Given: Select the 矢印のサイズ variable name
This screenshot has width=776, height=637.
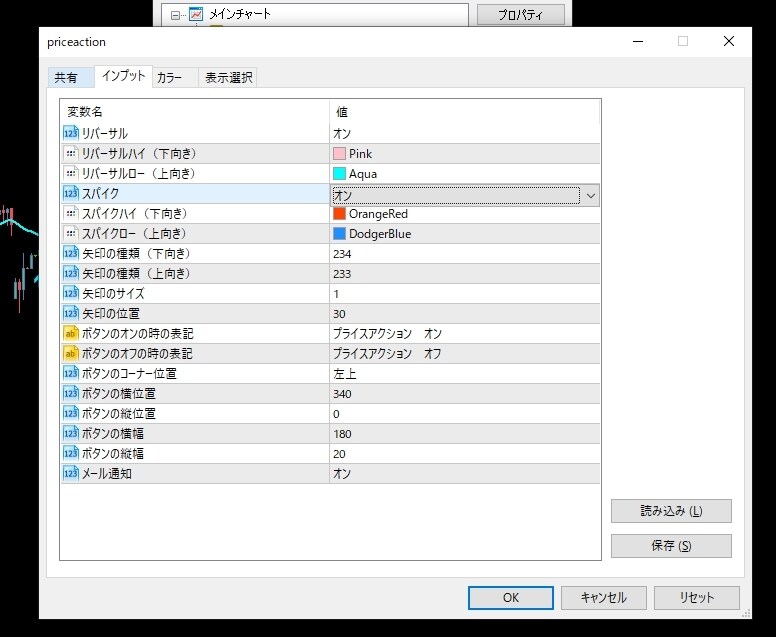Looking at the screenshot, I should point(113,294).
